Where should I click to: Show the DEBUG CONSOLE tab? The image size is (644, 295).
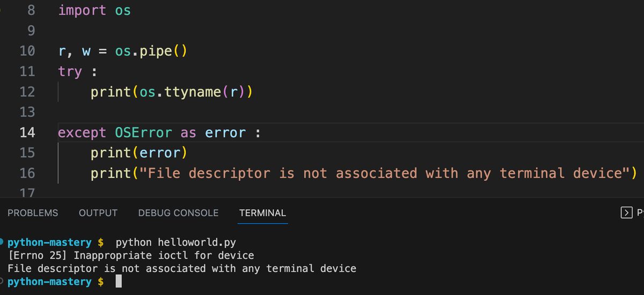(178, 213)
